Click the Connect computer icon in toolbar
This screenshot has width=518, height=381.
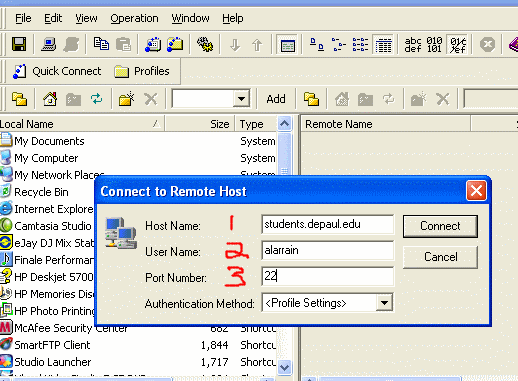coord(49,44)
